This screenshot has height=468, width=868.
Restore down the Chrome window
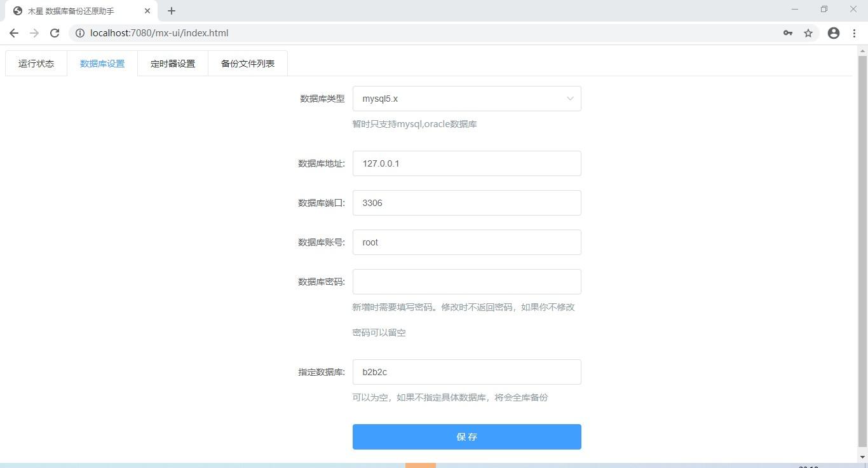(x=824, y=9)
